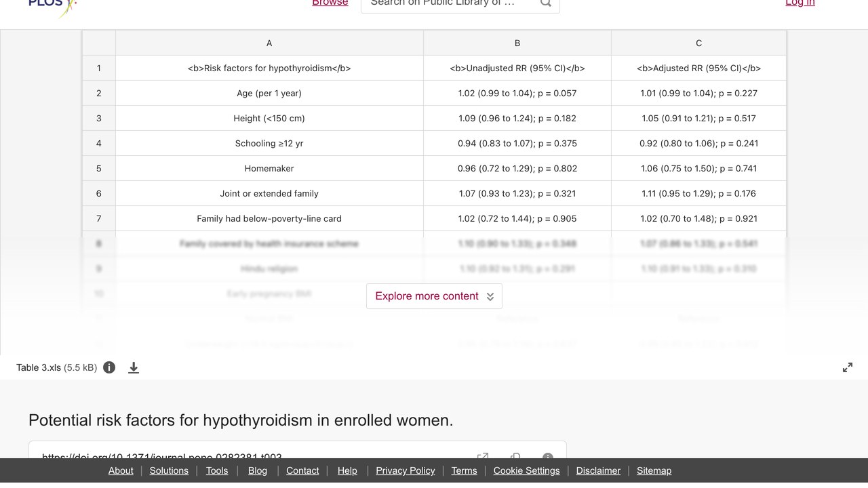Open the Tools footer link

217,470
